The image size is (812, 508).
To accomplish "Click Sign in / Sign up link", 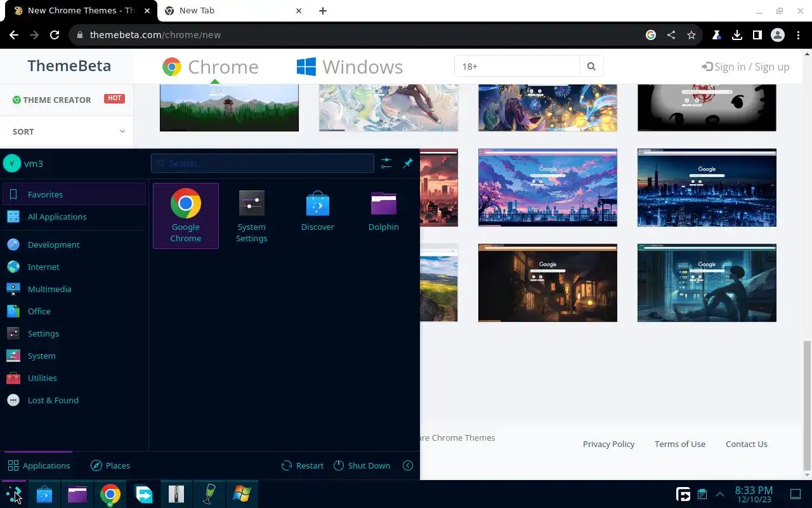I will 745,67.
